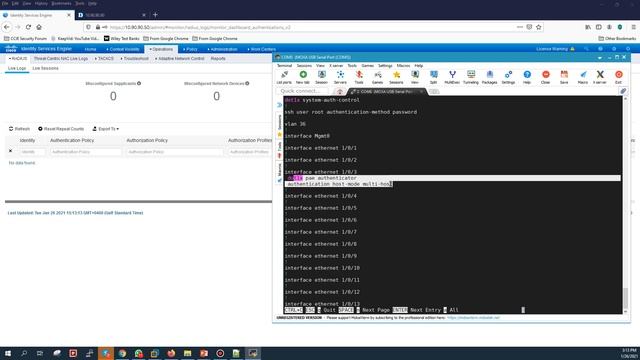The image size is (640, 360).
Task: Open Firefox hamburger menu
Action: pyautogui.click(x=633, y=27)
